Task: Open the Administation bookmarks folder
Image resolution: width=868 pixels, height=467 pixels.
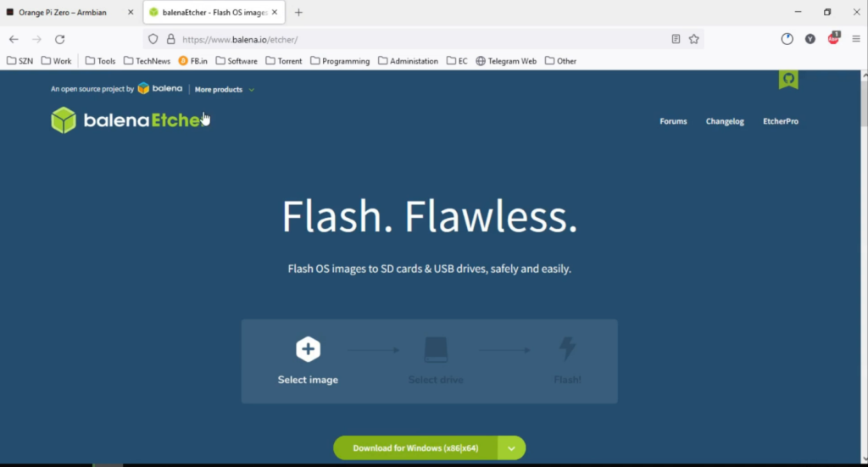Action: tap(408, 61)
